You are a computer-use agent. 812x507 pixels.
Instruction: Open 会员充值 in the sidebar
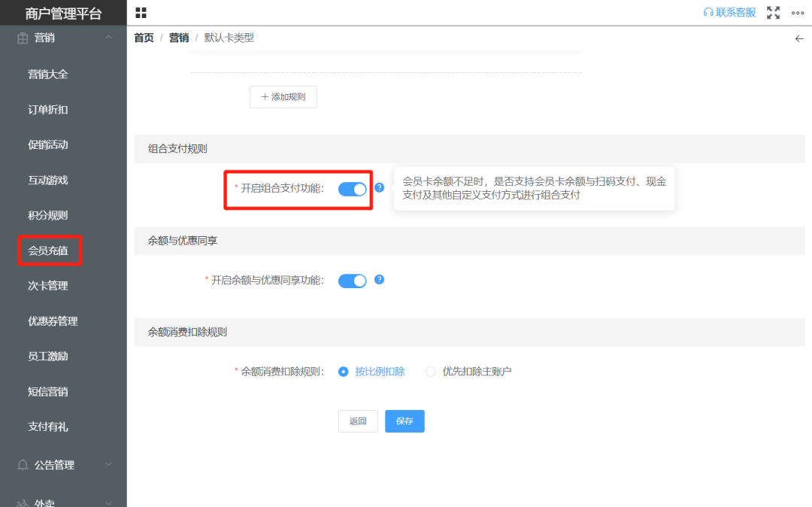[x=48, y=250]
